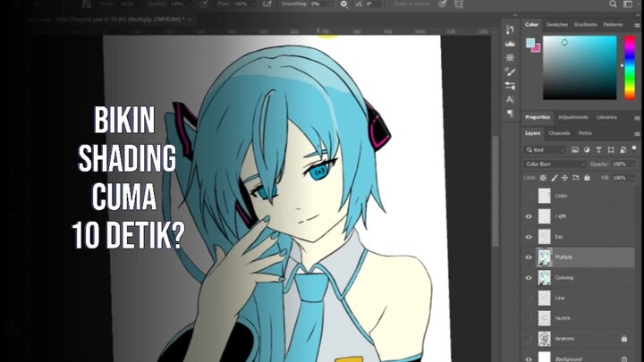This screenshot has width=644, height=362.
Task: Open the layer Kind filter dropdown
Action: 545,150
